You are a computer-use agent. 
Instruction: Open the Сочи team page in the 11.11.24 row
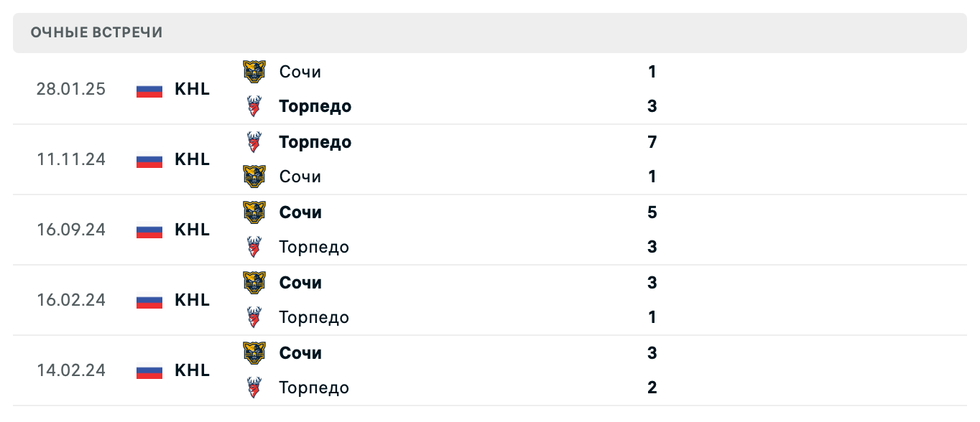click(300, 176)
